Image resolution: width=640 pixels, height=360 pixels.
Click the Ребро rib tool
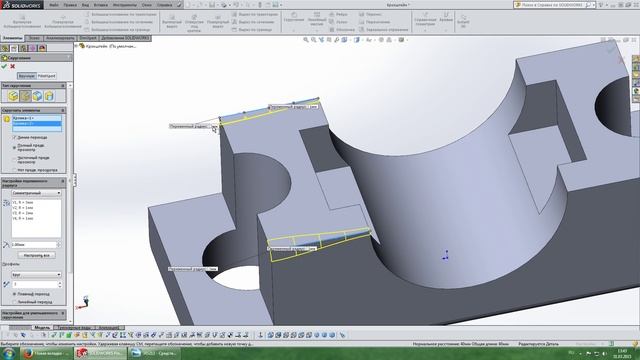pyautogui.click(x=339, y=14)
